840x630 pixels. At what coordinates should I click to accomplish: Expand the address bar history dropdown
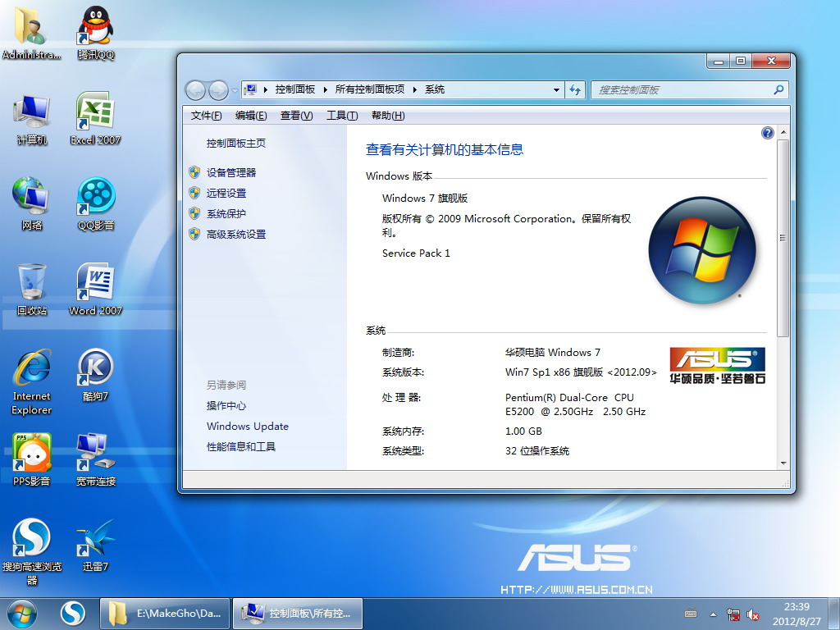(x=555, y=90)
